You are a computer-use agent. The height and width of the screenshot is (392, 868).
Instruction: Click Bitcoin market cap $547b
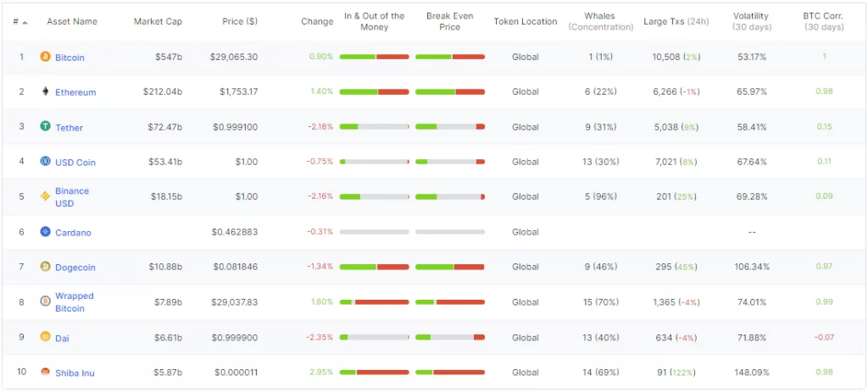point(170,57)
